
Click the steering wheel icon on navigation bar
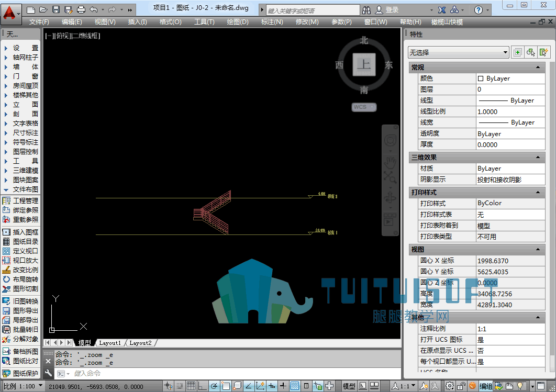(390, 141)
